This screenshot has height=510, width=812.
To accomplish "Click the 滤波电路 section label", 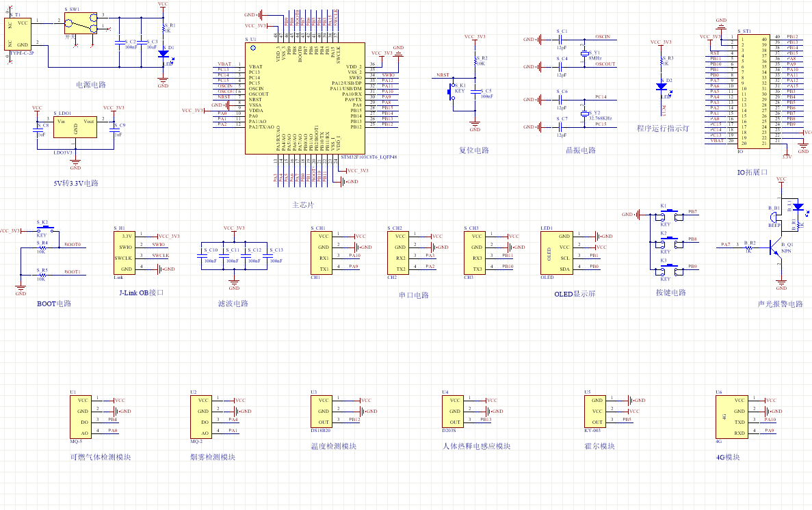I will click(233, 304).
